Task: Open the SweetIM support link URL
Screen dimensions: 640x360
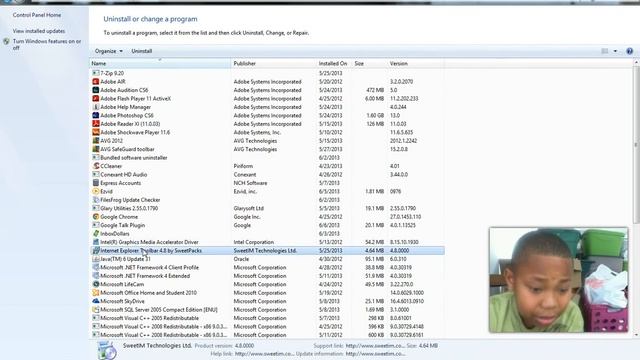Action: 375,346
